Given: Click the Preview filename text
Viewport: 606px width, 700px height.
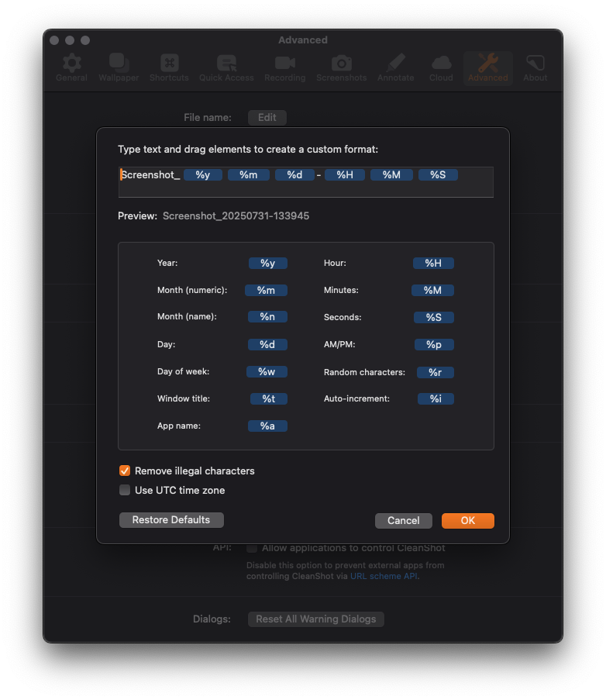Looking at the screenshot, I should coord(236,216).
